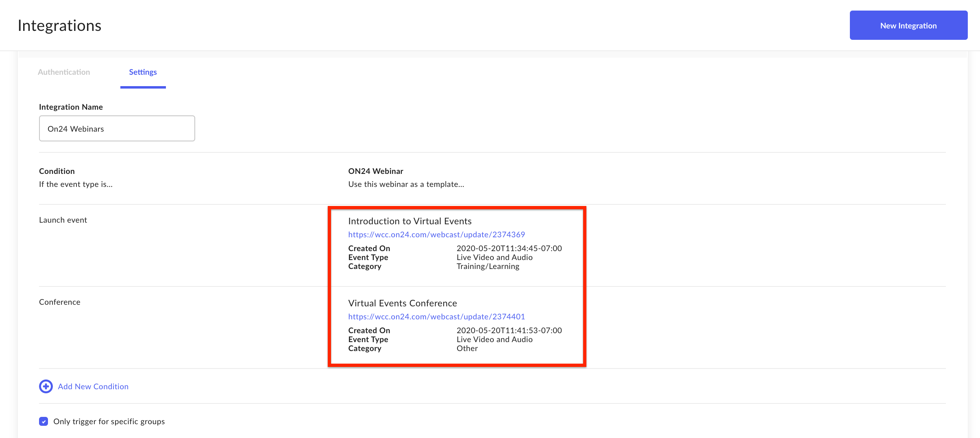Select the Introduction to Virtual Events template card

(x=455, y=244)
